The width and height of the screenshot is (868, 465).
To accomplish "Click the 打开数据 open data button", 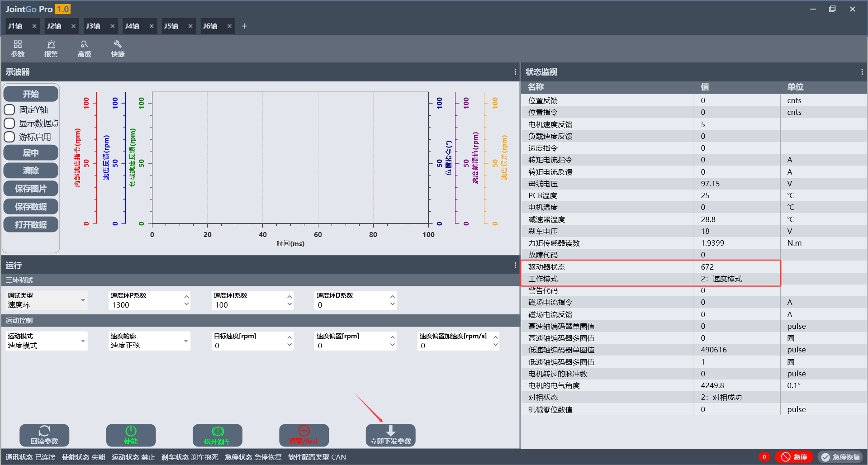I will pyautogui.click(x=31, y=224).
